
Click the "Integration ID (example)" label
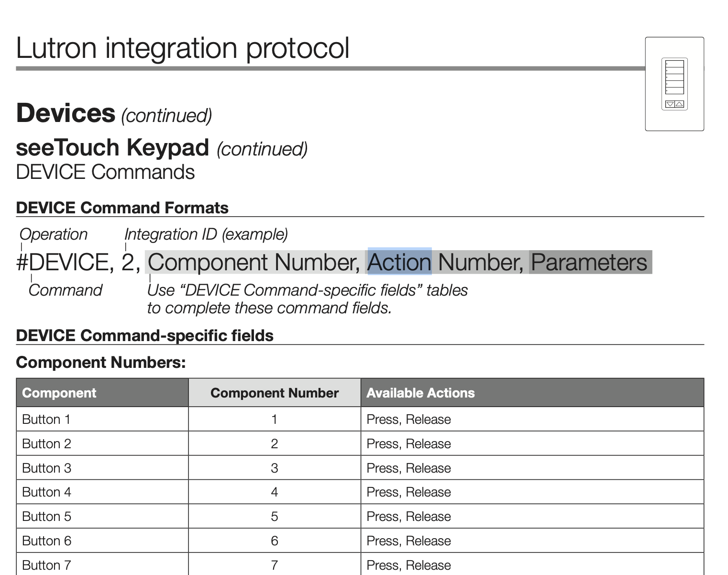tap(206, 234)
